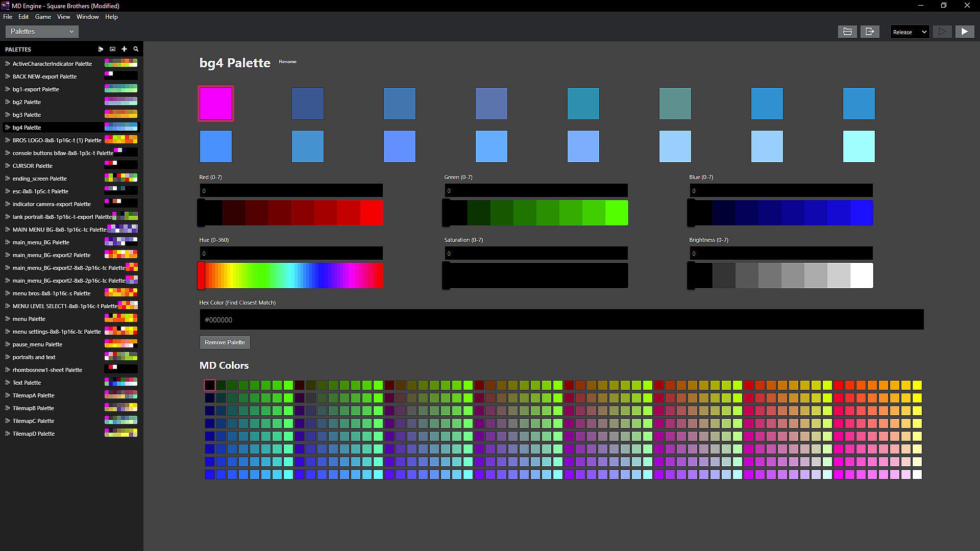
Task: Click swatch icon beside TilemapA Palette
Action: point(8,395)
